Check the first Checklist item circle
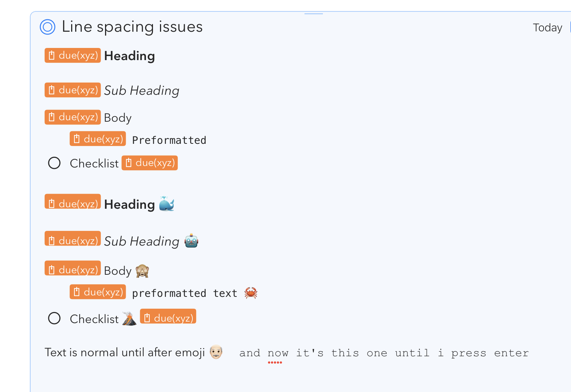The image size is (571, 392). coord(54,163)
